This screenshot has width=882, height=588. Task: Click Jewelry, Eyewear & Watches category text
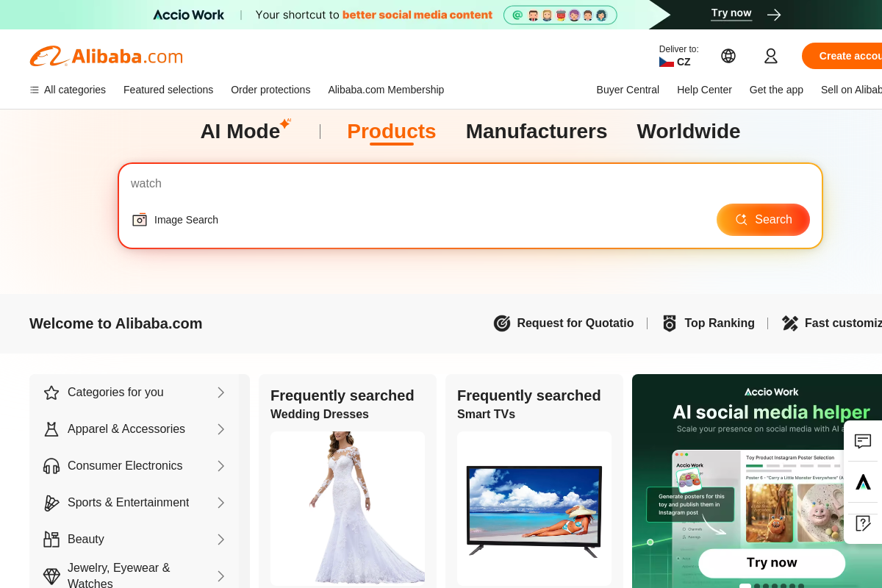[x=119, y=576]
